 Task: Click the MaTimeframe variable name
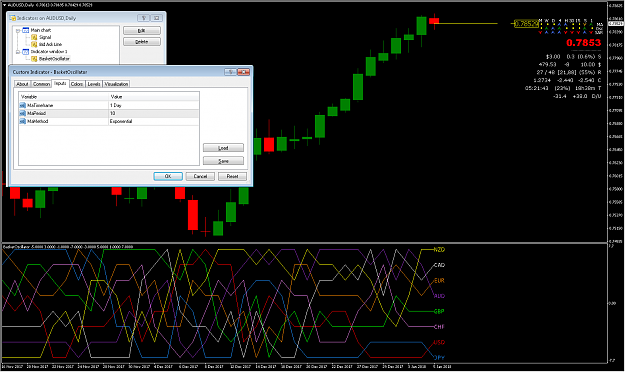click(x=40, y=105)
